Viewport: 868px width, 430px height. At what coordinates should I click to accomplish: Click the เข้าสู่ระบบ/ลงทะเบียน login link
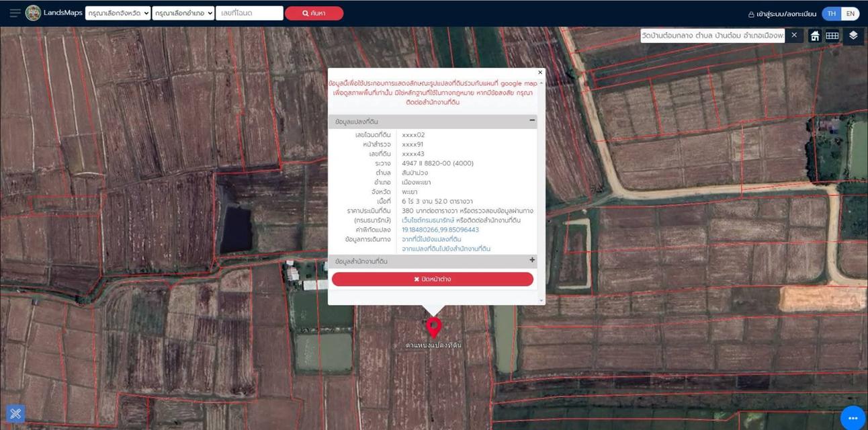[782, 13]
